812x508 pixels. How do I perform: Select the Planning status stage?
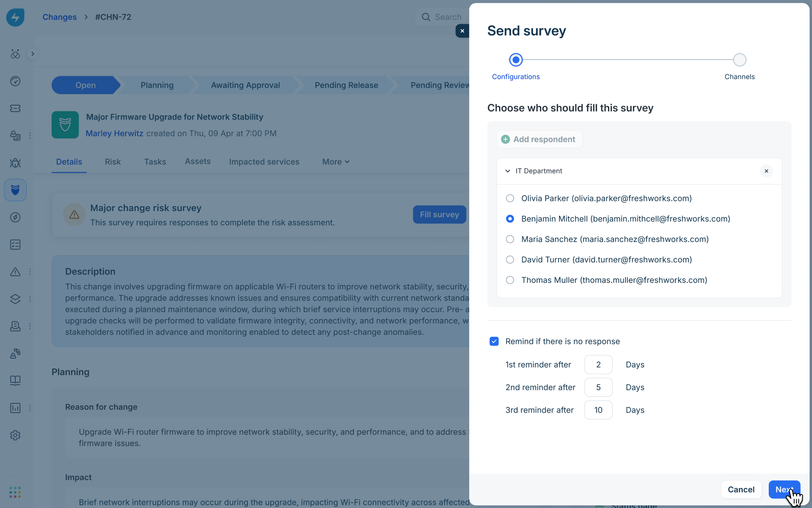157,85
